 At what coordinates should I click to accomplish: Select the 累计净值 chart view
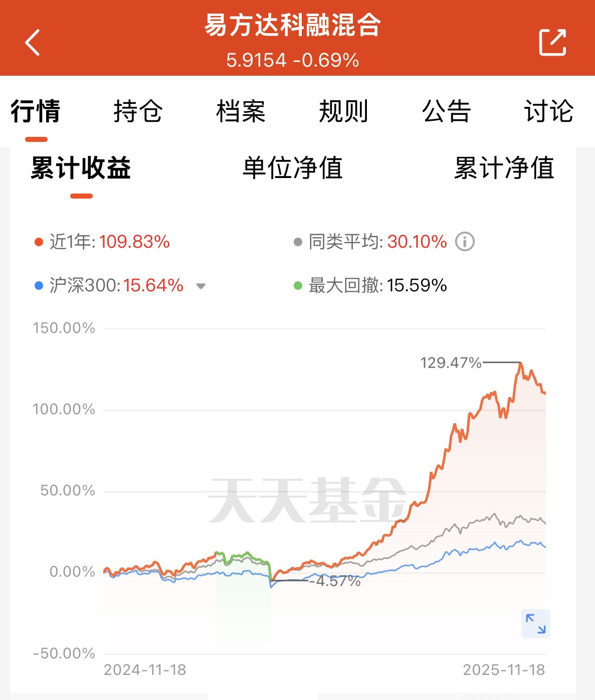pyautogui.click(x=504, y=168)
